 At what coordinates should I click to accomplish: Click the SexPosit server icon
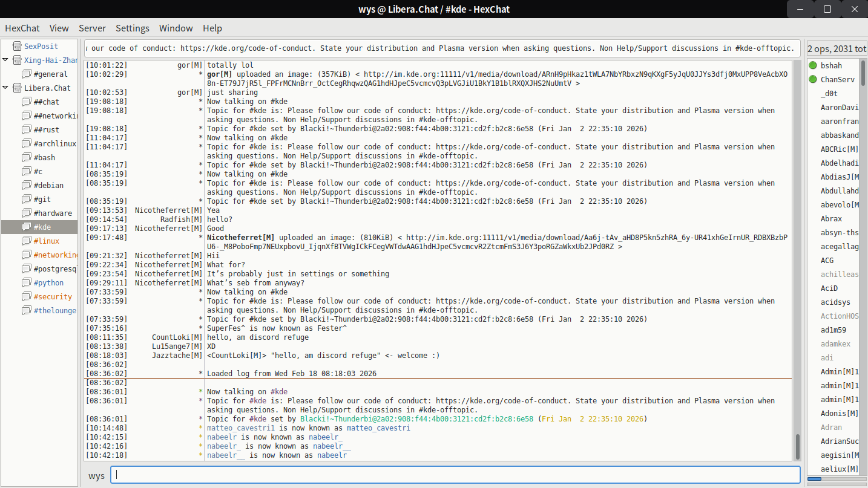tap(16, 46)
